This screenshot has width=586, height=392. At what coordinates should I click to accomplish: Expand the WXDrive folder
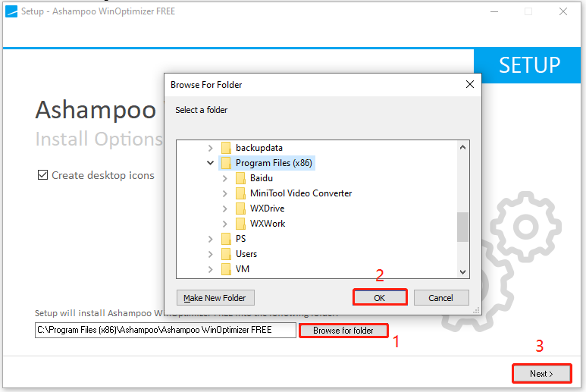click(x=224, y=209)
